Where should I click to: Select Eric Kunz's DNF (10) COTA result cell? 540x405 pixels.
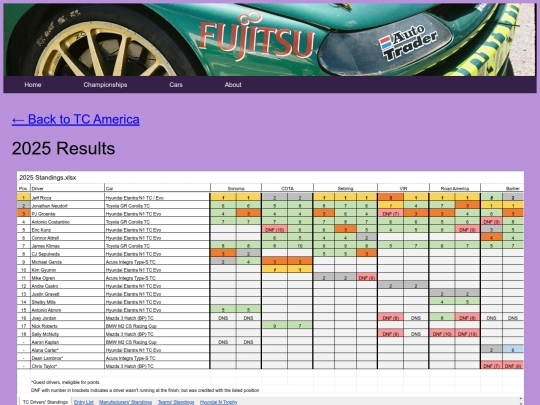274,230
